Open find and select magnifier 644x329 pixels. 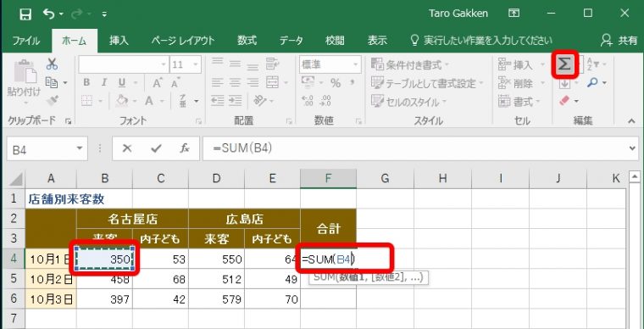coord(592,83)
